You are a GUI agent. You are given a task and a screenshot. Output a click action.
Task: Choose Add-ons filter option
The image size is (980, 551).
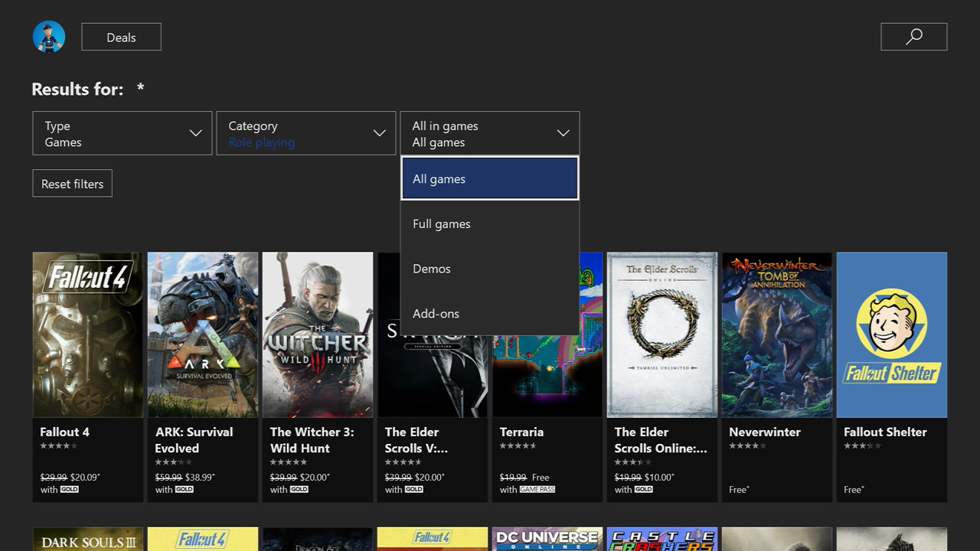click(x=490, y=313)
